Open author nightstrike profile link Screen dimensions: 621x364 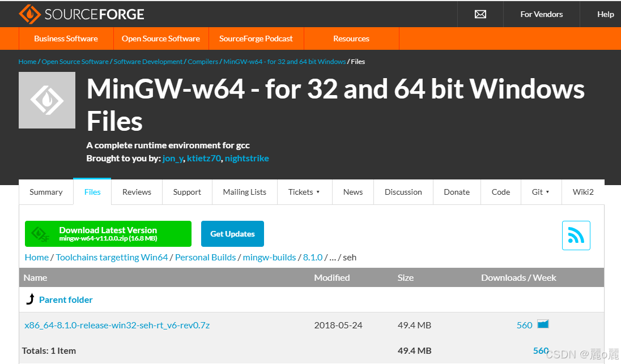click(246, 159)
